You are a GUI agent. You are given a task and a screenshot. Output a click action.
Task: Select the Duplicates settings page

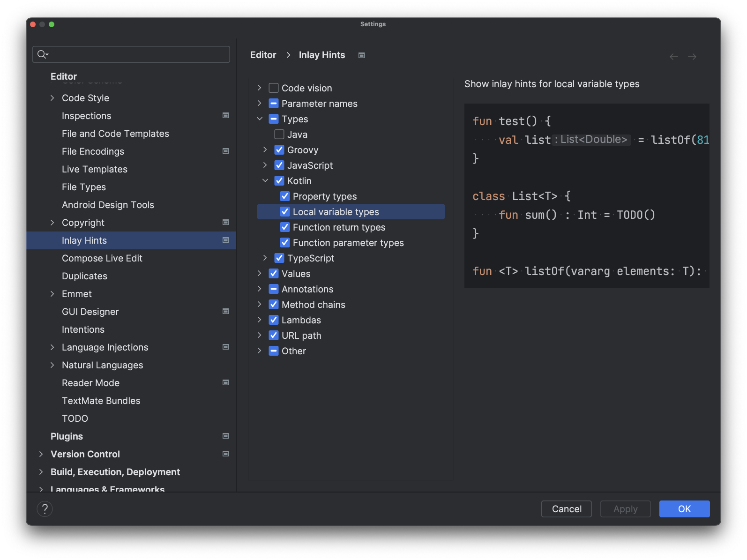coord(84,276)
